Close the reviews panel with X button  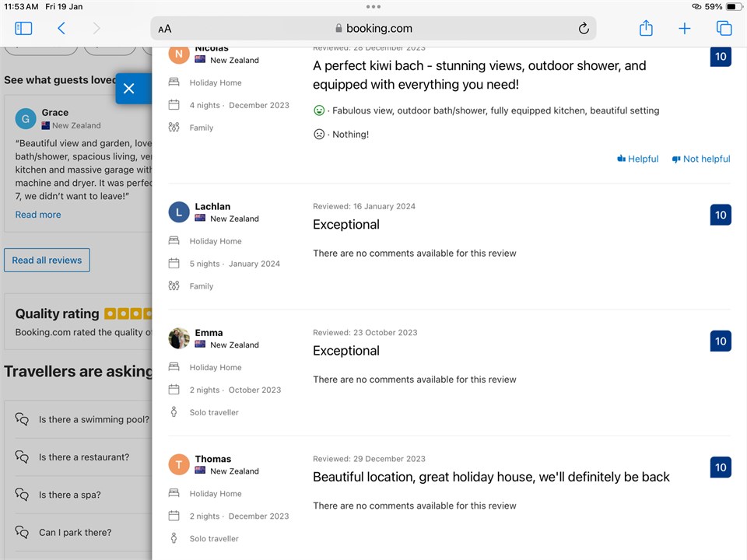(x=129, y=89)
